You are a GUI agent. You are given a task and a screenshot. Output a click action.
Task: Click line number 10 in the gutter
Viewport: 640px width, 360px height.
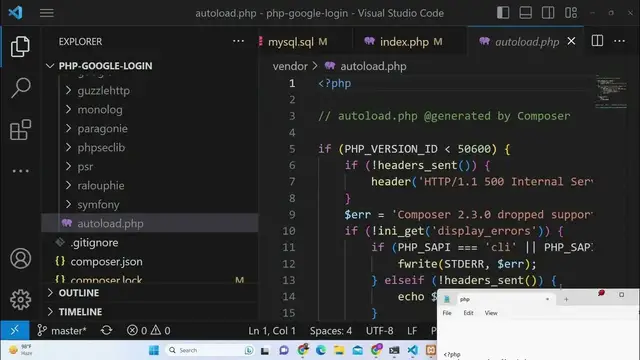(x=289, y=231)
